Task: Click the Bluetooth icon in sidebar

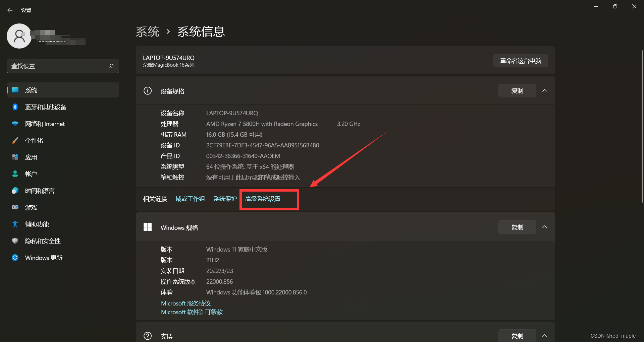Action: [15, 107]
